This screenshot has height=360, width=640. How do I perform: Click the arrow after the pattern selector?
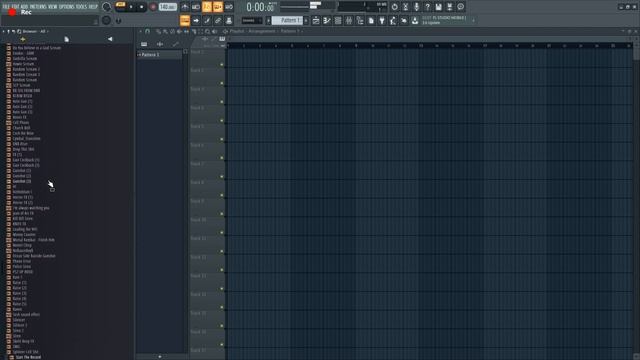tap(307, 20)
